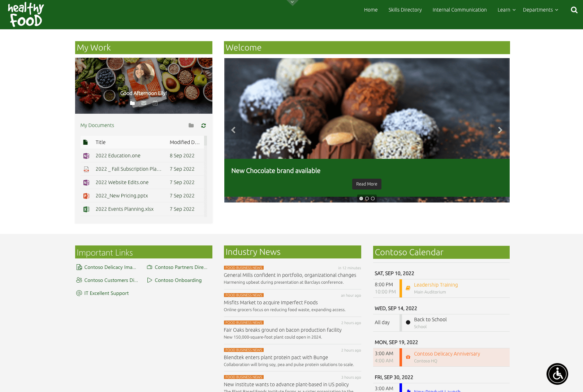Open Skills Directory navigation item

tap(405, 10)
